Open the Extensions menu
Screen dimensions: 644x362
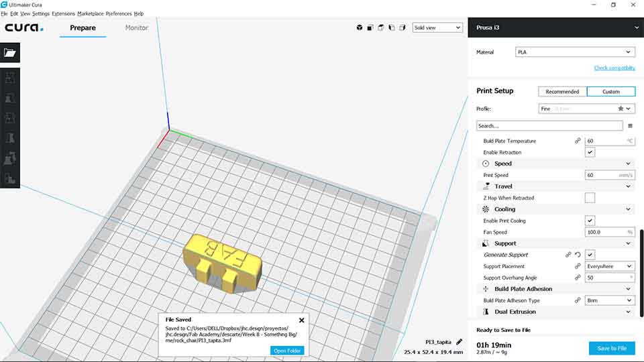pyautogui.click(x=63, y=13)
